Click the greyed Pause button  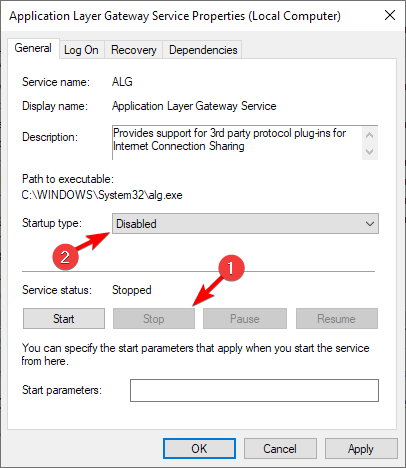[x=245, y=319]
